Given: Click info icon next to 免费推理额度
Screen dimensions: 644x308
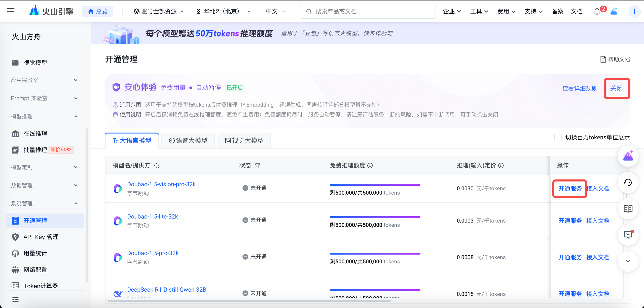Looking at the screenshot, I should click(370, 166).
